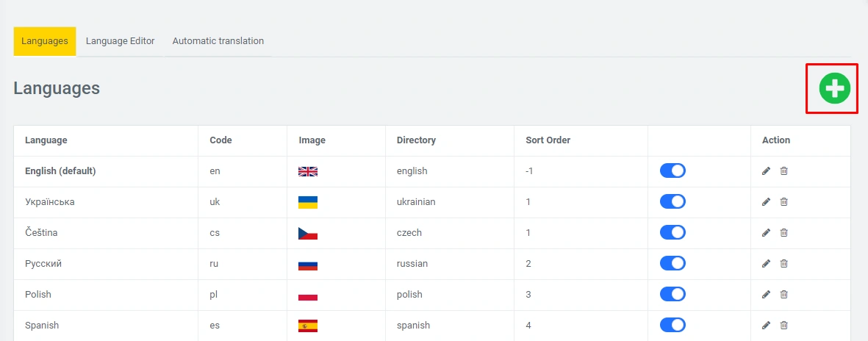Image resolution: width=868 pixels, height=341 pixels.
Task: Delete the Русский language via trash icon
Action: (x=783, y=264)
